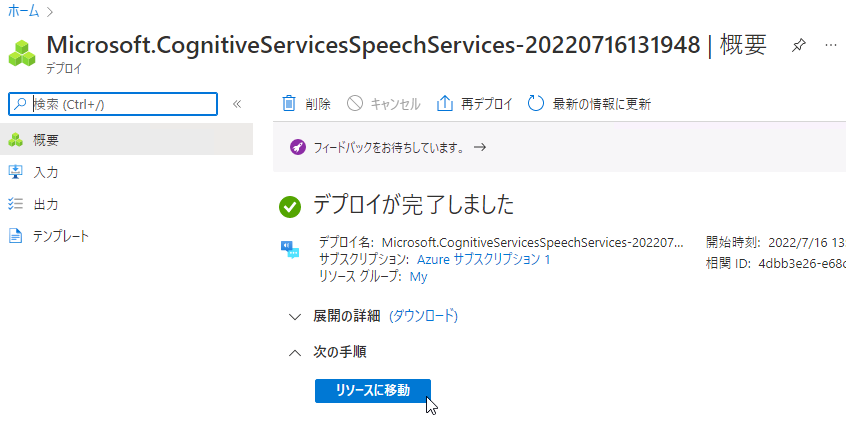Click the デプロイ名 value text

click(533, 242)
